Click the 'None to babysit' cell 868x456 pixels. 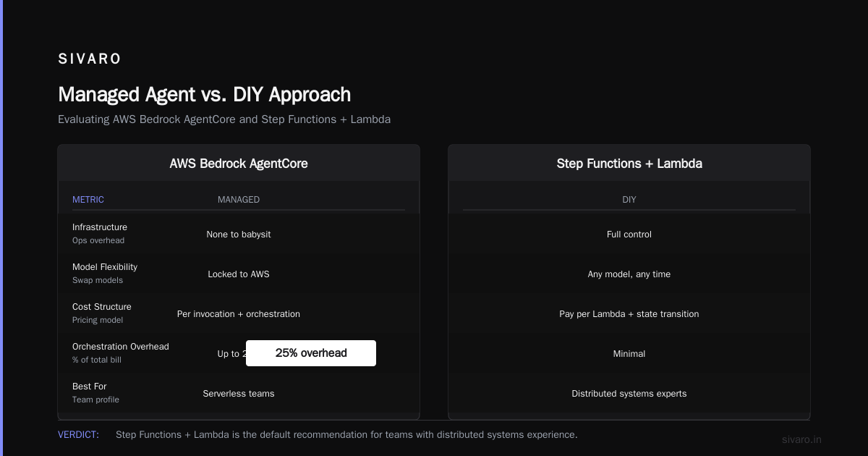239,235
